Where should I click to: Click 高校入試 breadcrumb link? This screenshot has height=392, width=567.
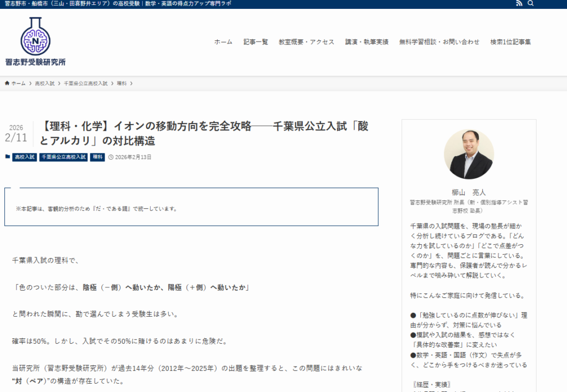coord(44,83)
